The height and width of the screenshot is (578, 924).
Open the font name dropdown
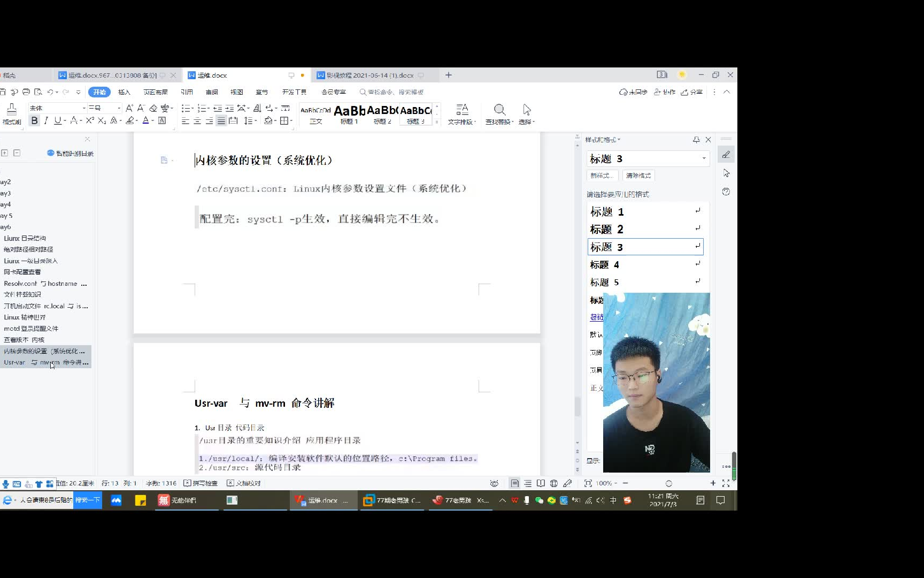point(83,108)
